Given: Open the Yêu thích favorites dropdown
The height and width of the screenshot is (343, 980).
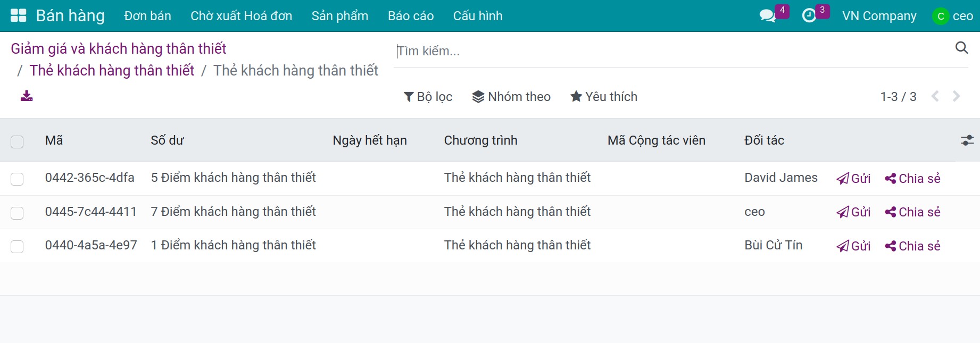Looking at the screenshot, I should [x=604, y=97].
